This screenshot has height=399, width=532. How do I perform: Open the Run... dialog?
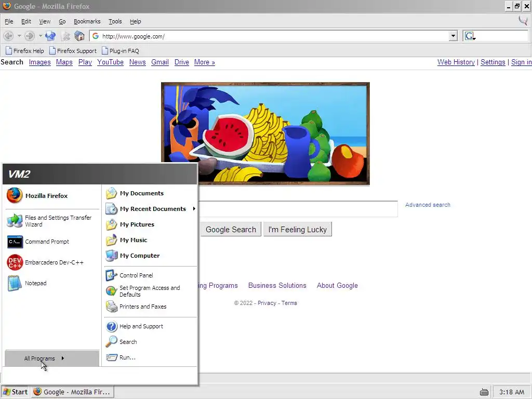coord(150,357)
